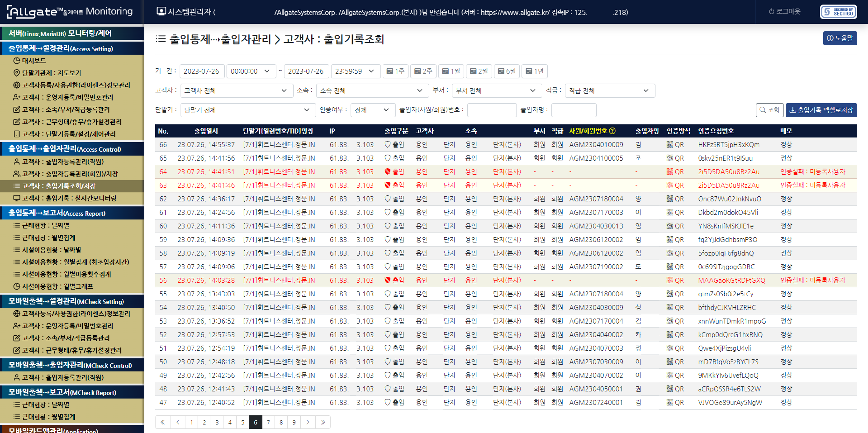Click member number AGM2304010009
This screenshot has width=868, height=433.
click(596, 145)
